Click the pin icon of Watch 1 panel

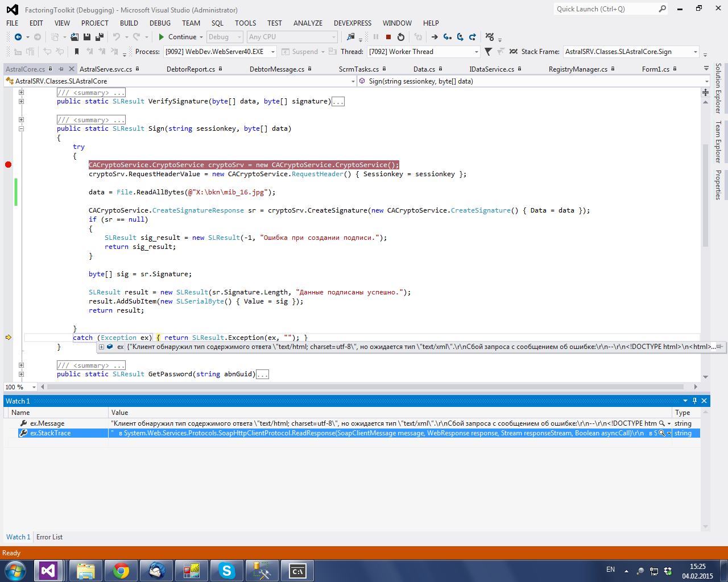(x=694, y=401)
